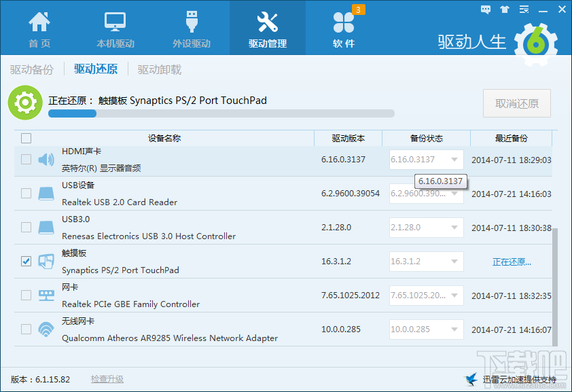572x392 pixels.
Task: Click the 备份状态 column header
Action: [x=427, y=138]
